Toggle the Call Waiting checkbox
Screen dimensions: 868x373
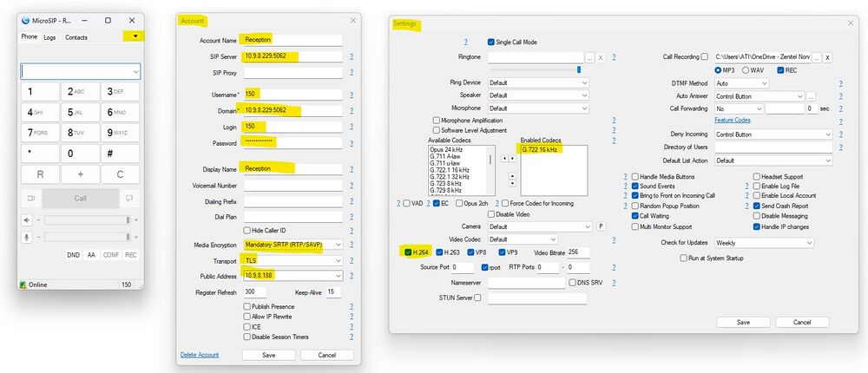(x=635, y=216)
